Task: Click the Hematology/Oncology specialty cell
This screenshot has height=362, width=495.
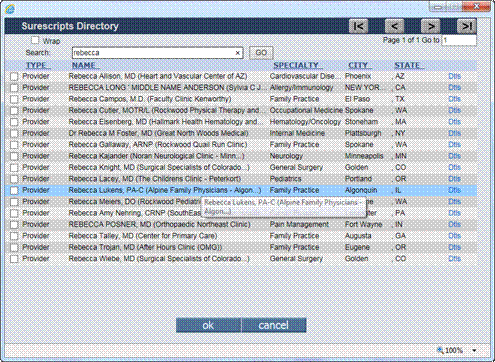Action: click(x=305, y=122)
